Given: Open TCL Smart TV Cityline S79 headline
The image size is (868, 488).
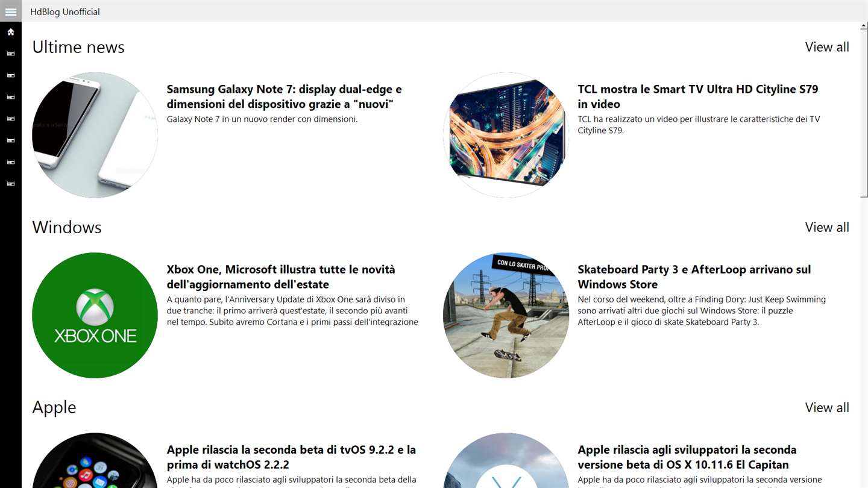Looking at the screenshot, I should coord(698,96).
